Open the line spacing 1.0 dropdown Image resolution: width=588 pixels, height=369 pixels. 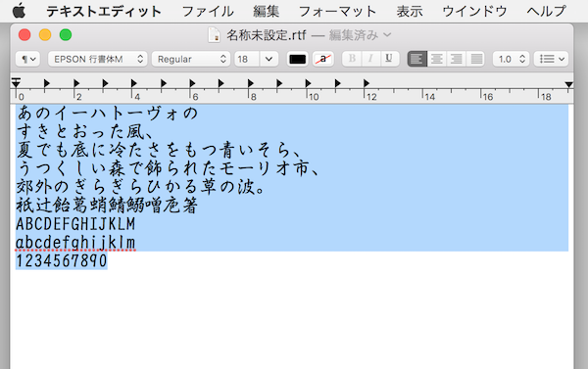[511, 59]
